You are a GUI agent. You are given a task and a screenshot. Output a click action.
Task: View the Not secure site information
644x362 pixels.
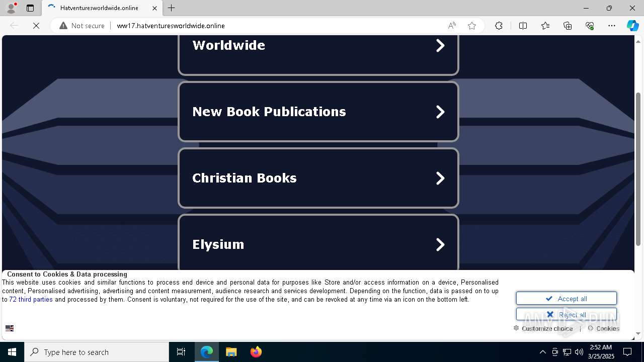82,26
